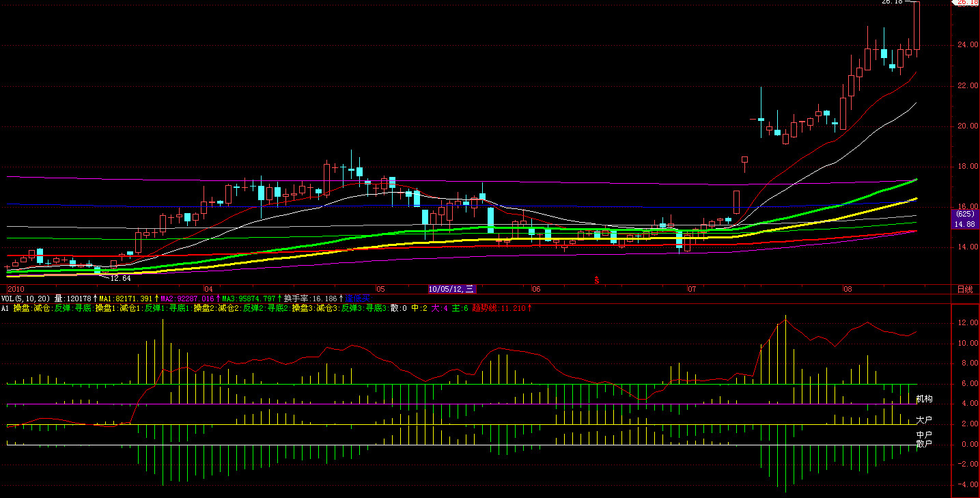980x498 pixels.
Task: Jump to month 07 on time axis
Action: tap(692, 289)
